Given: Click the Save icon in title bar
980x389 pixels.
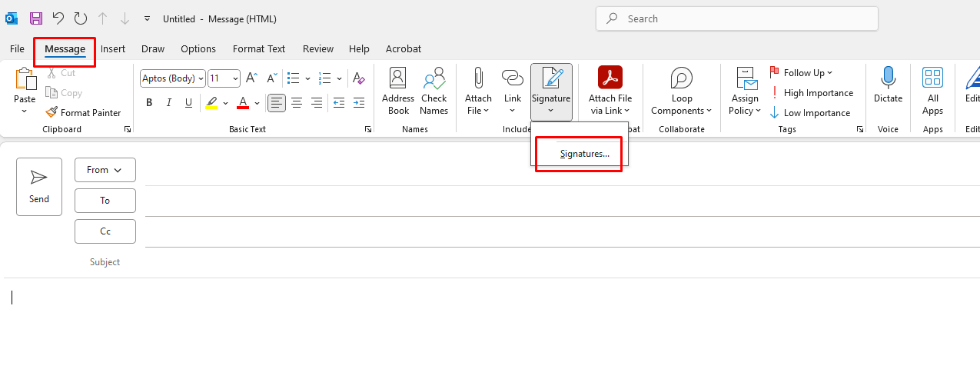Looking at the screenshot, I should 36,18.
